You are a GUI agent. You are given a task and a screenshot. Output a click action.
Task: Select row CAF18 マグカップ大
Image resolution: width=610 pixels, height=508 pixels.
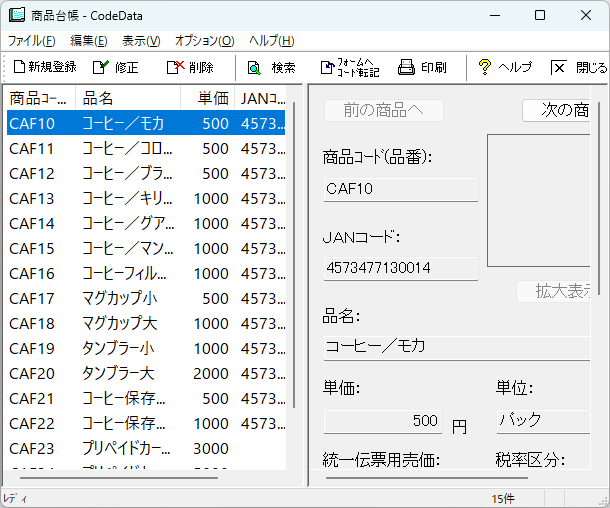pos(146,324)
